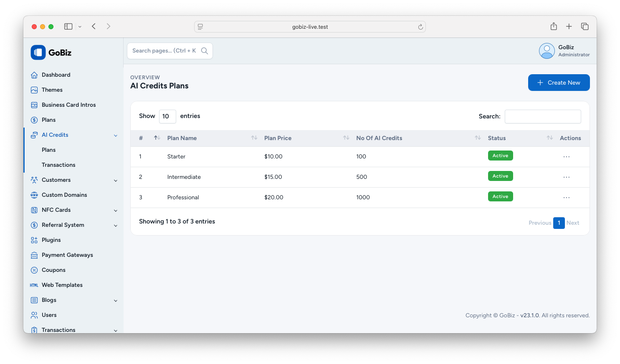Screen dimensions: 620x364
Task: Sort by Plan Price column arrows
Action: click(x=346, y=138)
